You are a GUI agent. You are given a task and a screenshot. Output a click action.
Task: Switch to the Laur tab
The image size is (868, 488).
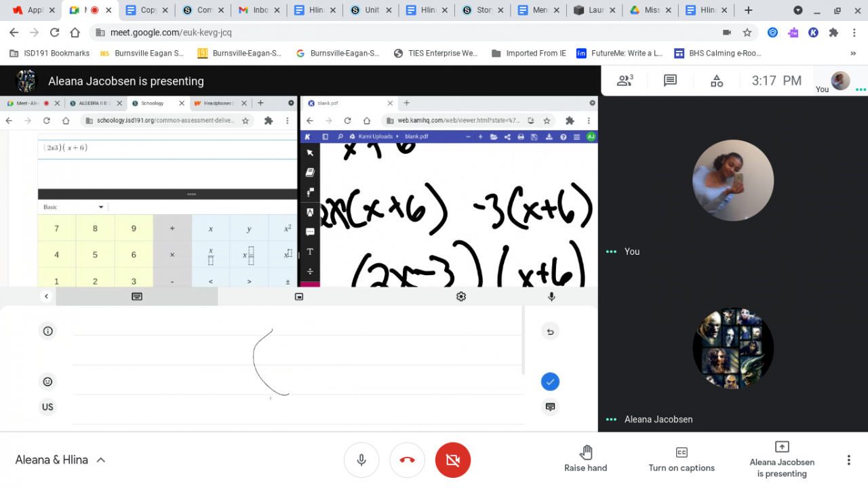click(x=595, y=10)
